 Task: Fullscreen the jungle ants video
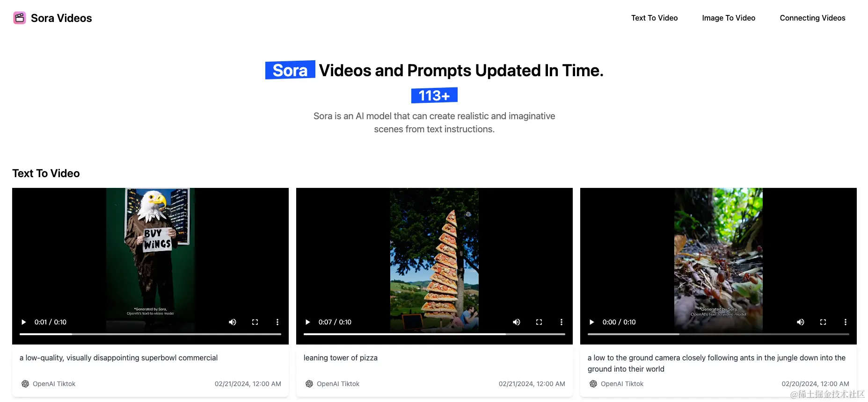click(823, 322)
